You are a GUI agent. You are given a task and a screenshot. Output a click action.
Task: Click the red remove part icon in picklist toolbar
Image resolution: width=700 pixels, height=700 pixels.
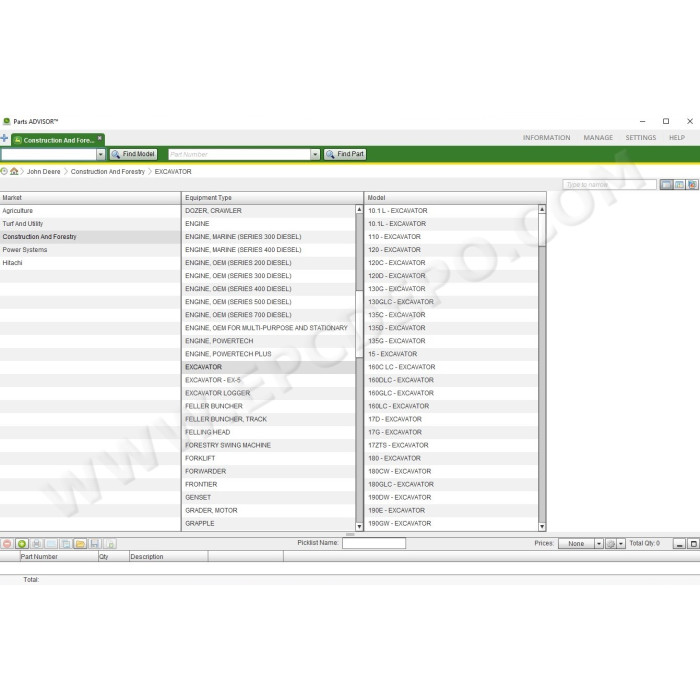[7, 543]
